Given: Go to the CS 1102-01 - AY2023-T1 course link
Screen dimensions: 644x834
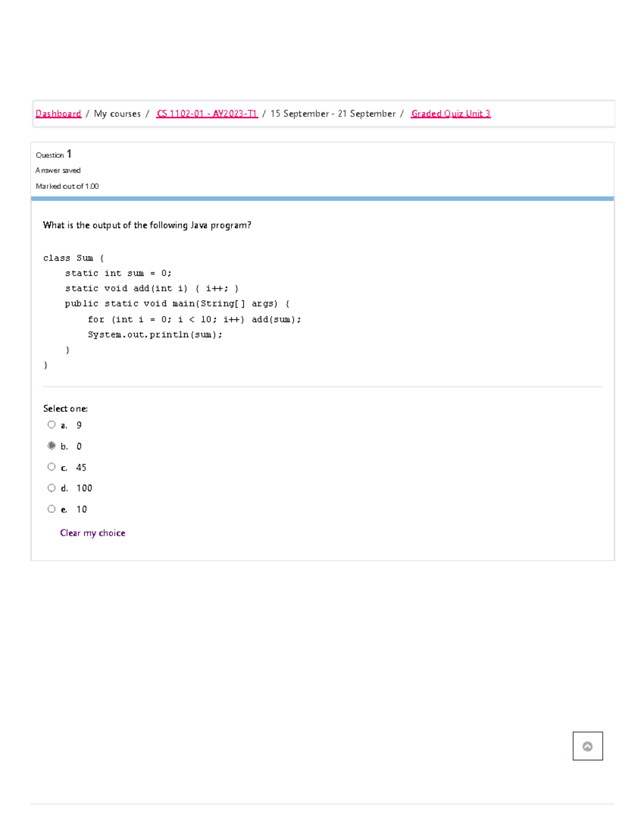Looking at the screenshot, I should pyautogui.click(x=207, y=114).
